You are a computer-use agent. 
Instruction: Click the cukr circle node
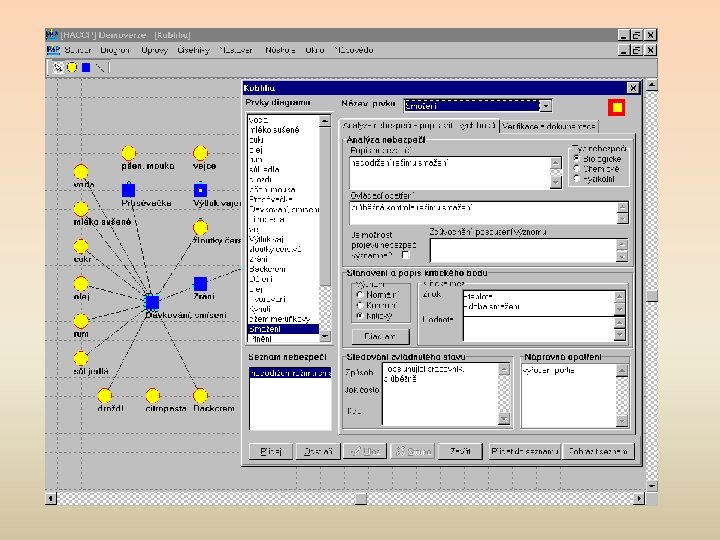[x=81, y=246]
